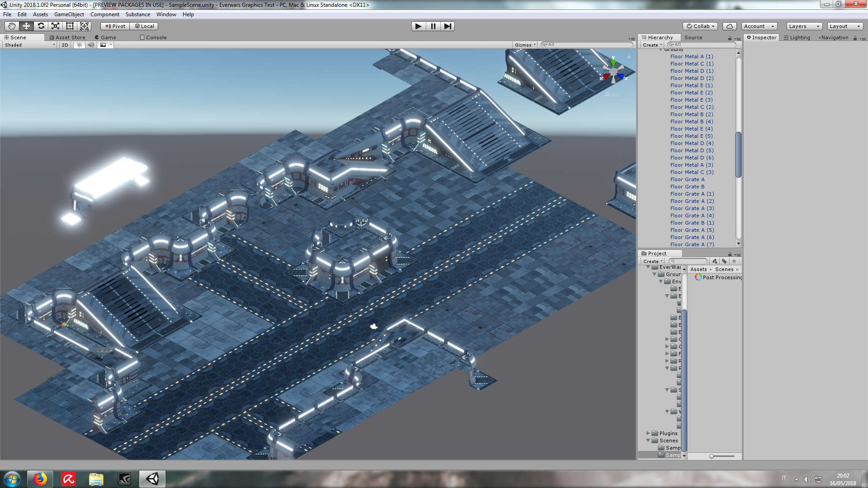
Task: Click the Pivot toggle button
Action: point(115,26)
